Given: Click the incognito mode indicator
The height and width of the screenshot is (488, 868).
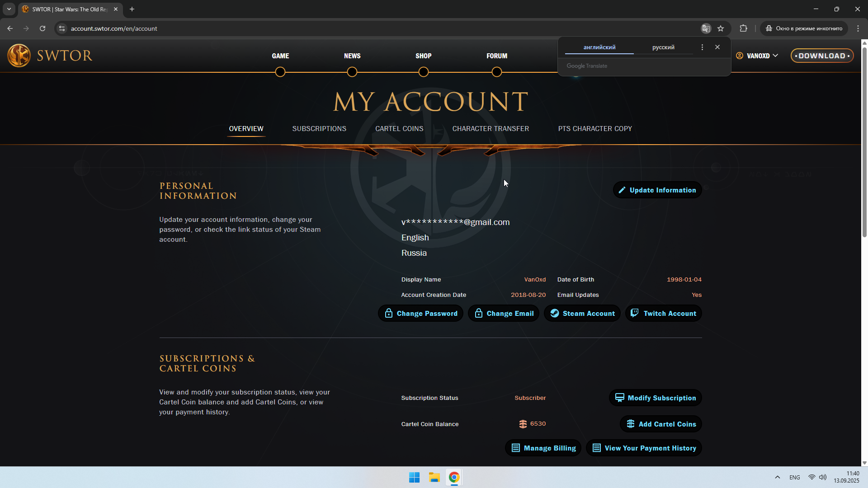Looking at the screenshot, I should (804, 28).
